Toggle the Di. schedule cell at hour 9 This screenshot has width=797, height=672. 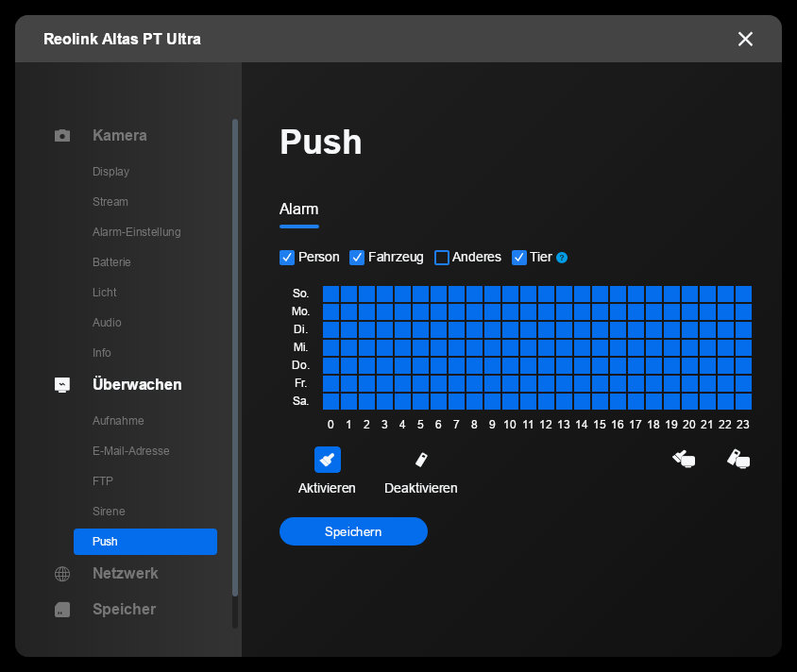pyautogui.click(x=493, y=329)
